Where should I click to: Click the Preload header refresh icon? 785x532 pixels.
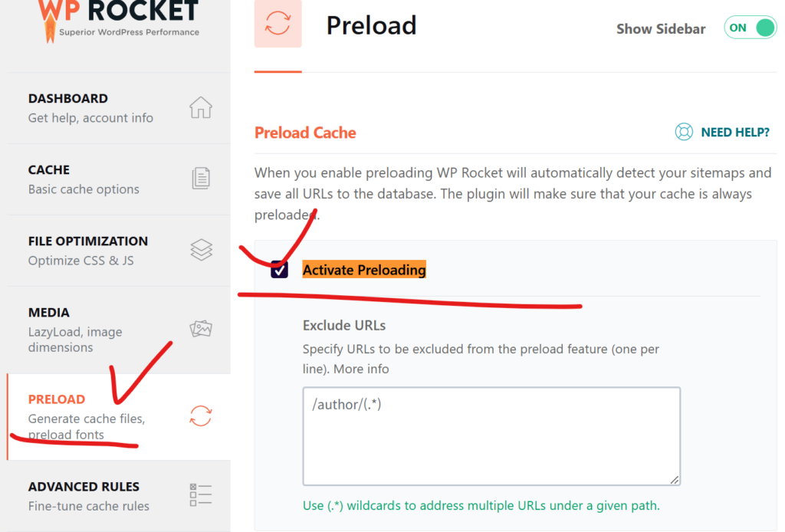click(278, 24)
